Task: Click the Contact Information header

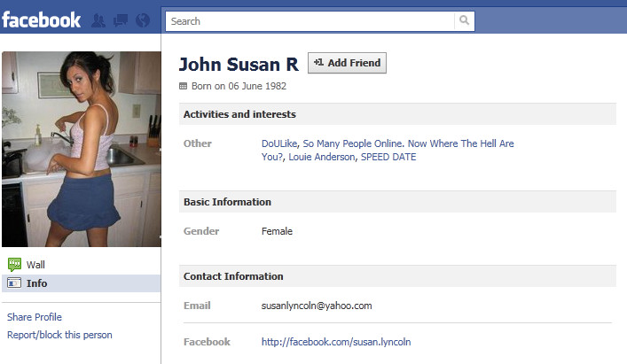Action: click(x=397, y=276)
